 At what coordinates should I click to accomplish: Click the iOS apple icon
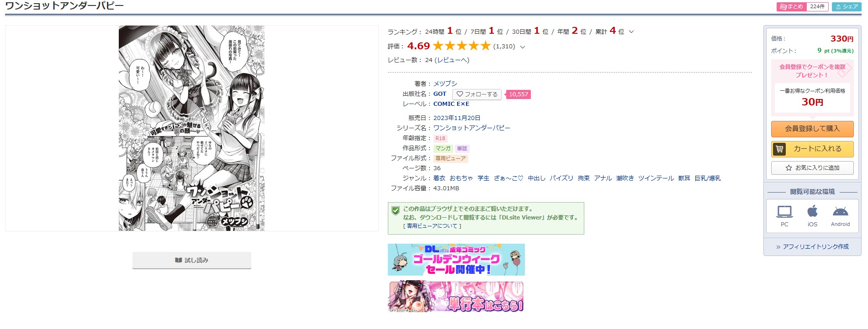[812, 211]
